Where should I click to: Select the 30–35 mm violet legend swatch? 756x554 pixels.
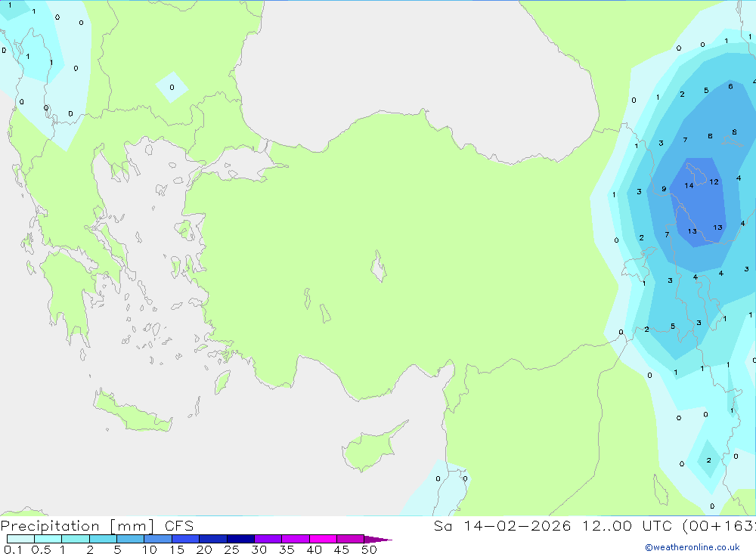pos(268,539)
